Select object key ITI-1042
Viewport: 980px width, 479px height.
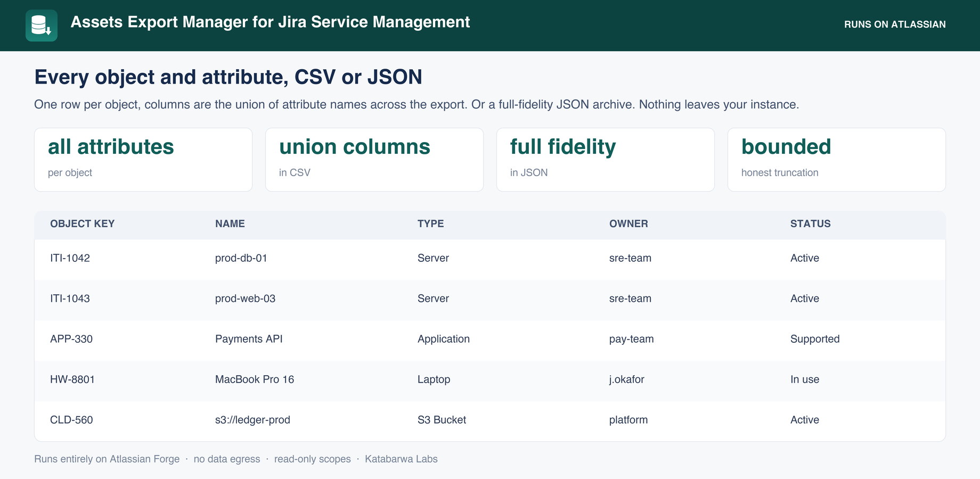click(x=70, y=258)
